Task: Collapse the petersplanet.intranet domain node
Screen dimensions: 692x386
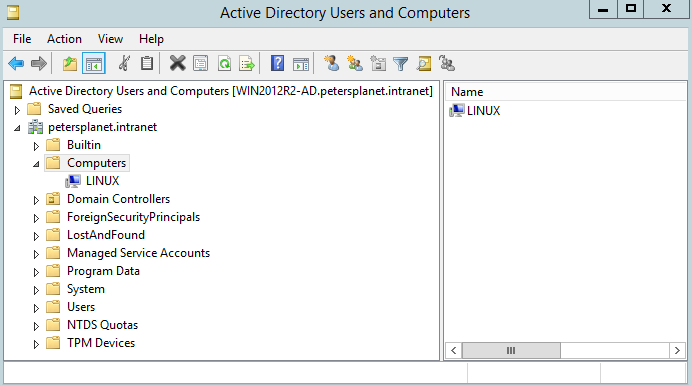Action: pos(17,128)
